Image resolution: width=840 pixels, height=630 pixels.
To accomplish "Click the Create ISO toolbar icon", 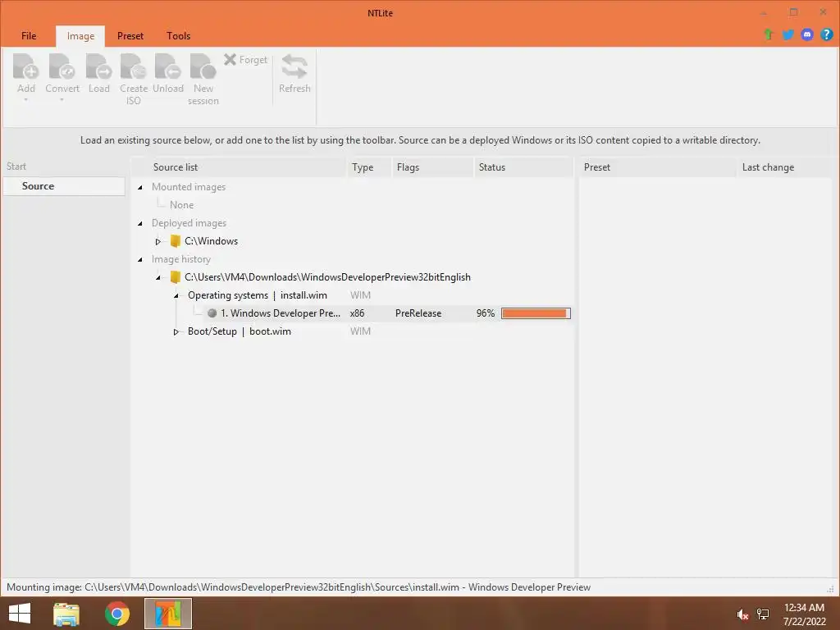I will tap(134, 66).
